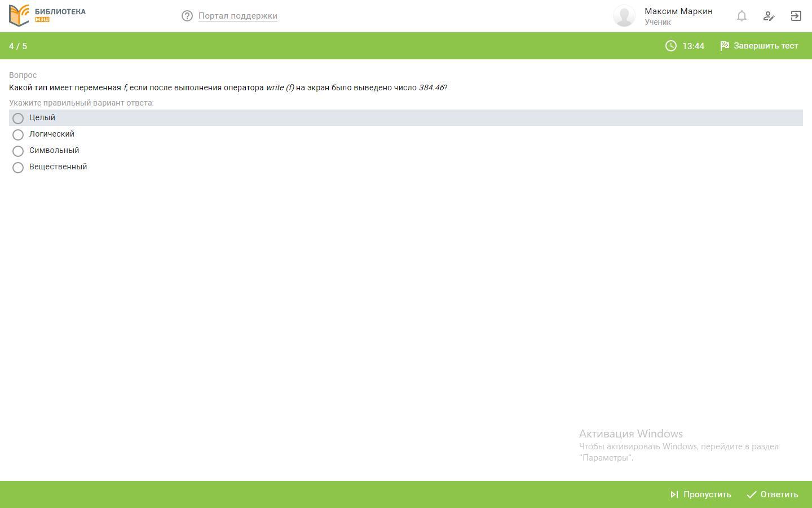
Task: Click the logout exit icon
Action: click(796, 16)
